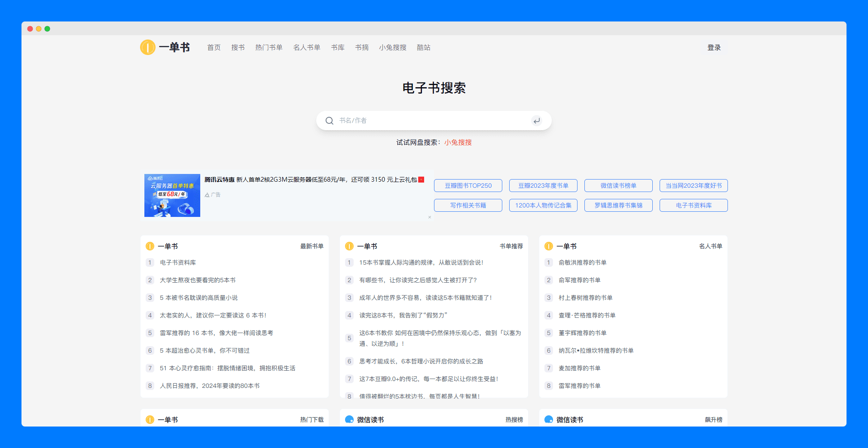Click the yellow 一单书 logo in the header
The image size is (868, 448).
(x=147, y=47)
